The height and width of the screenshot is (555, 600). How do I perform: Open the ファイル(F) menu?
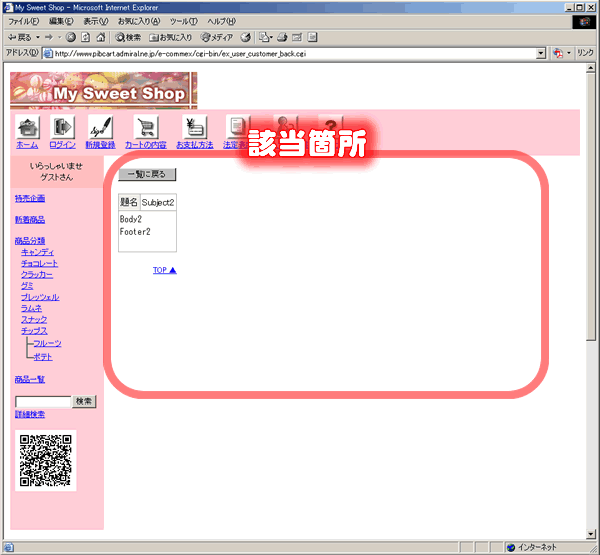(x=24, y=21)
